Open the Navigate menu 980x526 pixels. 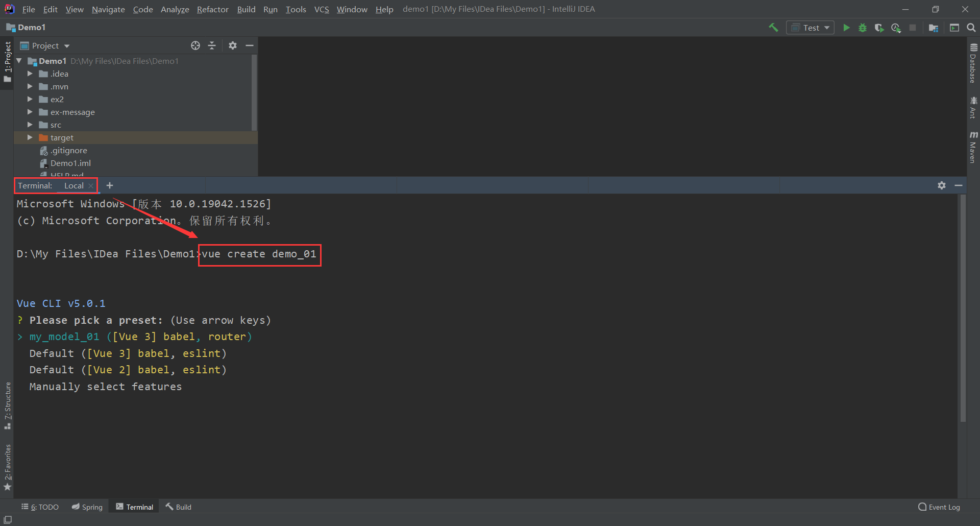click(x=108, y=9)
